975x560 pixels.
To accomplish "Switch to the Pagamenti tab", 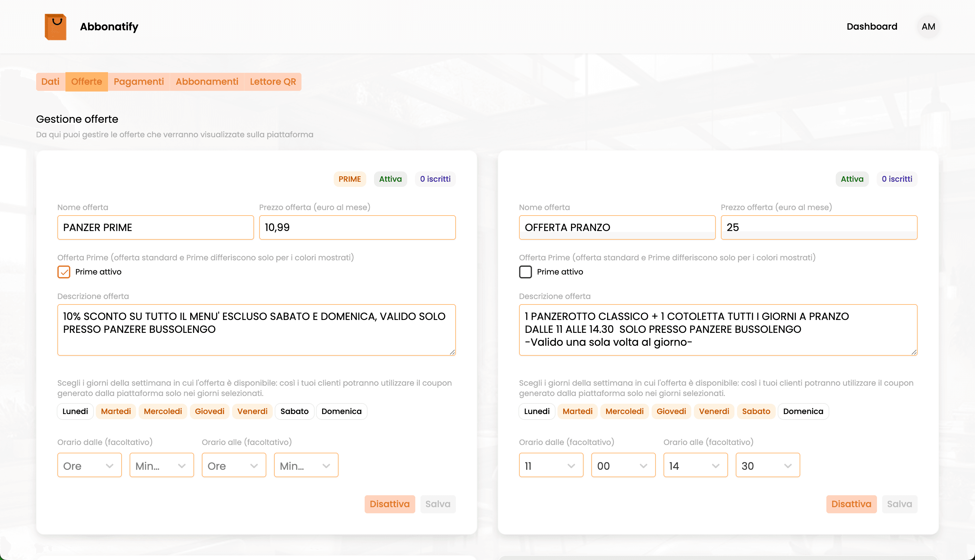I will pos(139,82).
